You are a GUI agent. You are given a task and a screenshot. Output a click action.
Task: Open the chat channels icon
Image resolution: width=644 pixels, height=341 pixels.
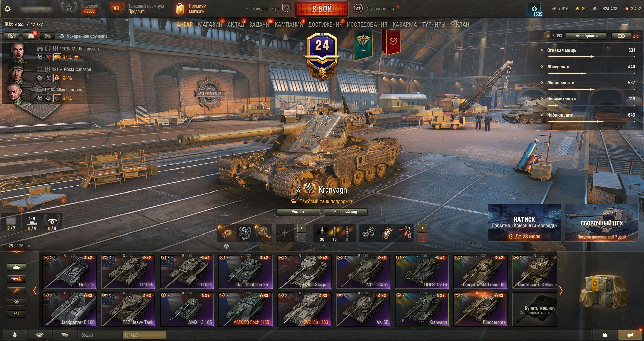[x=65, y=335]
